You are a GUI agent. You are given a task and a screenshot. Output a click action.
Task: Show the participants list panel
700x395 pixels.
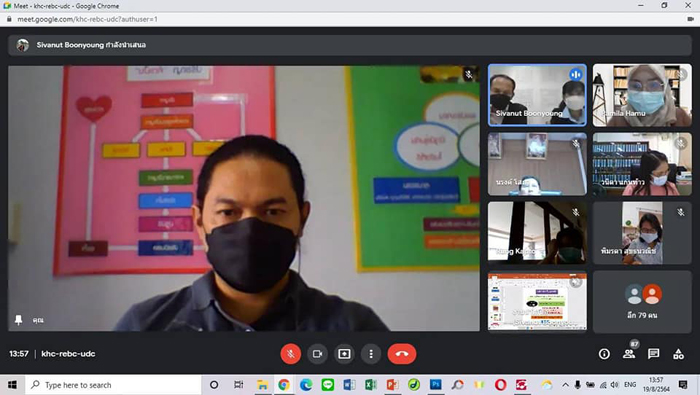(x=629, y=354)
